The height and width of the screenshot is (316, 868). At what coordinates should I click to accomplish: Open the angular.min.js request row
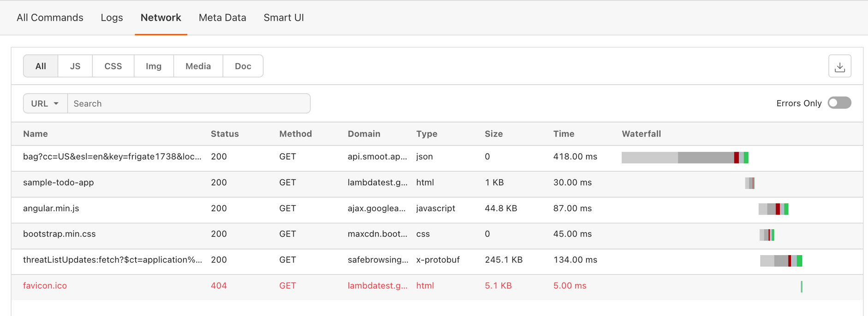click(51, 208)
